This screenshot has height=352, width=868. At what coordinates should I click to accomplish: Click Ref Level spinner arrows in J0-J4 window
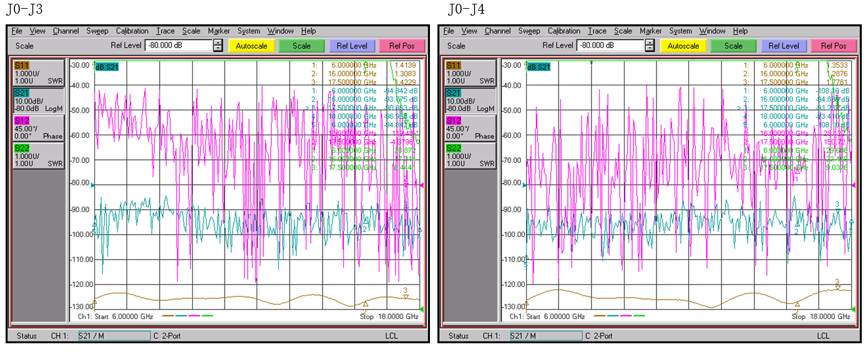click(650, 46)
